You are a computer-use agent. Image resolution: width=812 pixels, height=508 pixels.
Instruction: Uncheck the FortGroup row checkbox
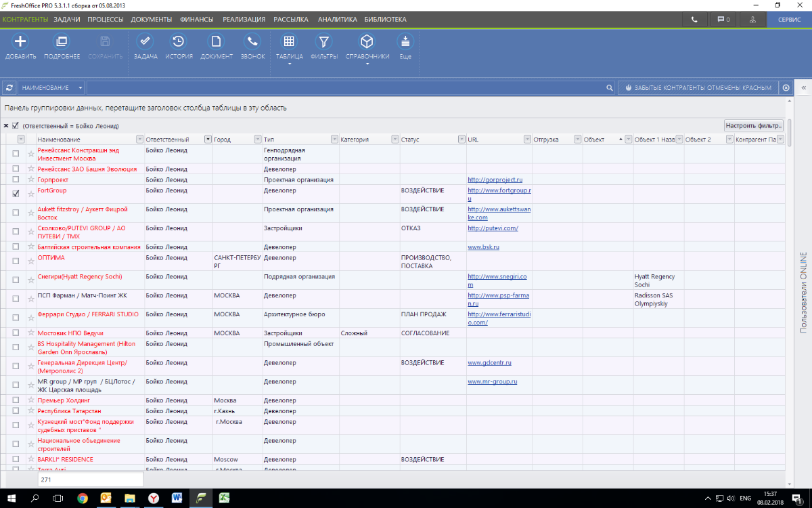[16, 194]
